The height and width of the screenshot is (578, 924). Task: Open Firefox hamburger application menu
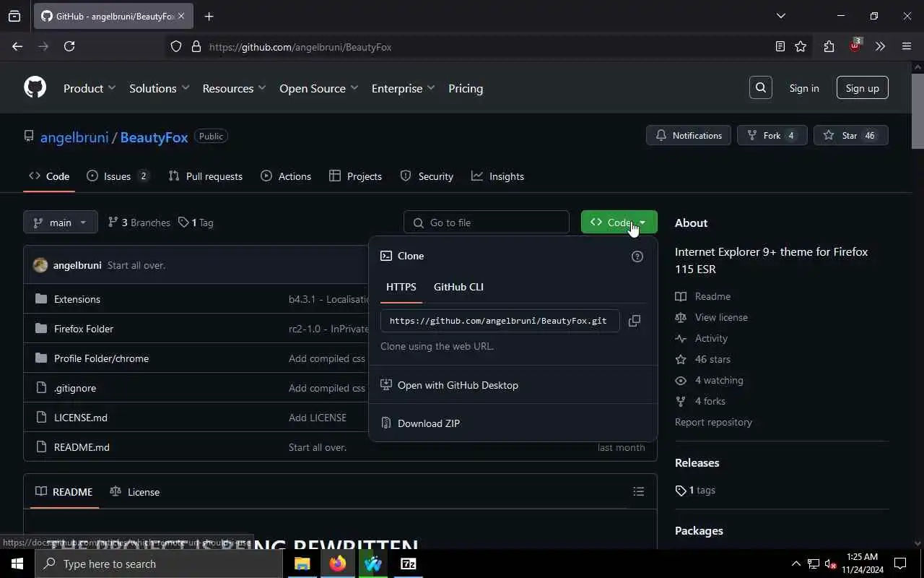pos(907,46)
